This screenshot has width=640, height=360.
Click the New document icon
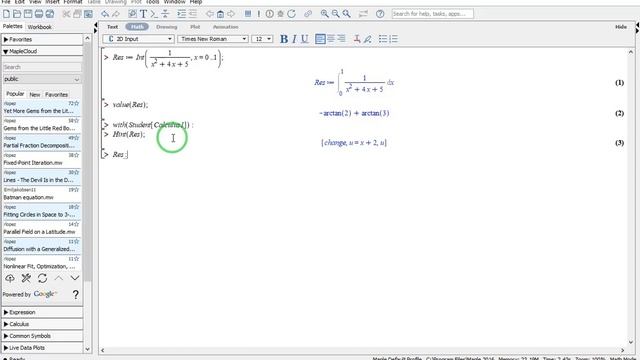[x=6, y=14]
